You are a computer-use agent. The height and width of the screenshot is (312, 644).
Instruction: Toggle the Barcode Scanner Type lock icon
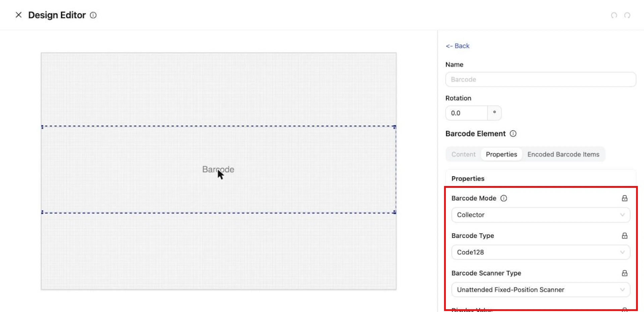(x=625, y=273)
